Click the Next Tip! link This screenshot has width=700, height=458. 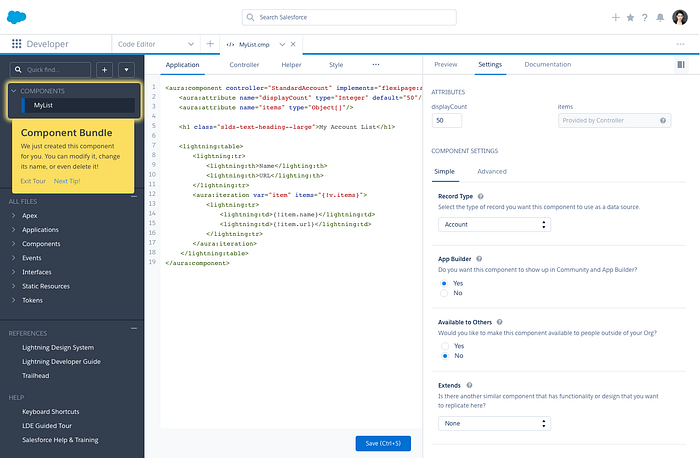click(67, 181)
